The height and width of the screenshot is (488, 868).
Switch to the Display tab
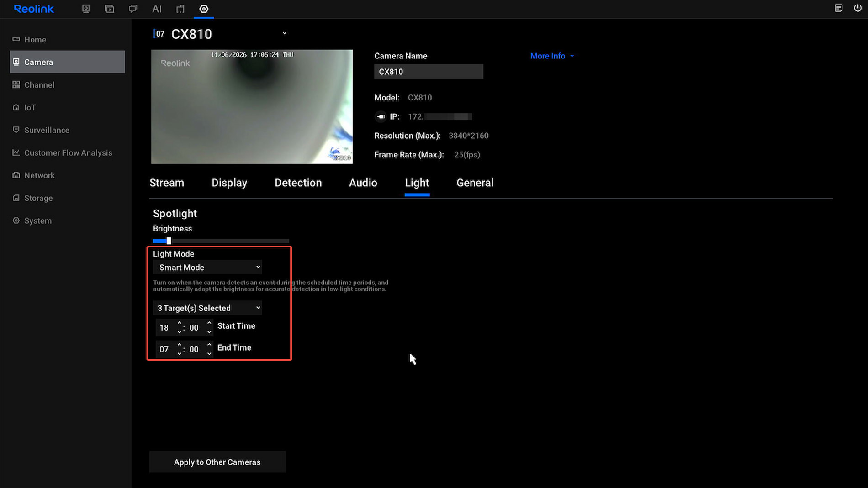click(x=229, y=183)
